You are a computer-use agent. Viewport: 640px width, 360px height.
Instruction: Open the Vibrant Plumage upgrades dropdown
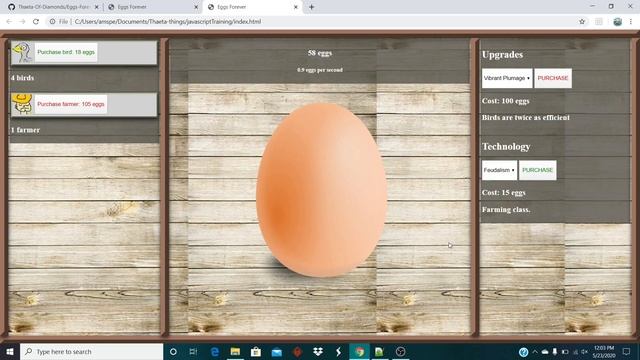507,78
